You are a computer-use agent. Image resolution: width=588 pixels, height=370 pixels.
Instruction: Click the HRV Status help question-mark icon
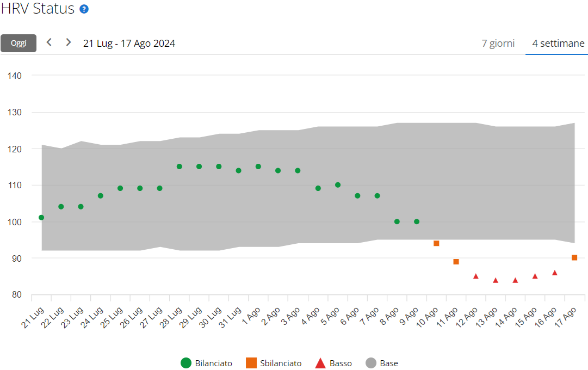(x=84, y=9)
